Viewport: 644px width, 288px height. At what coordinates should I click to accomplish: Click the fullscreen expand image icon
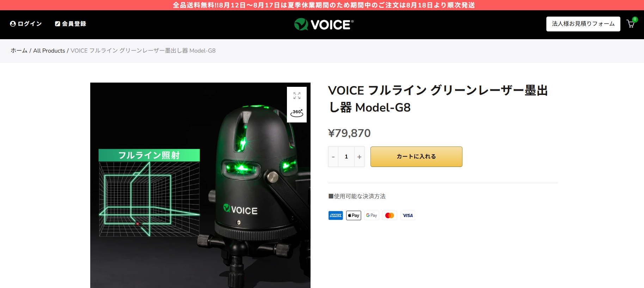297,96
